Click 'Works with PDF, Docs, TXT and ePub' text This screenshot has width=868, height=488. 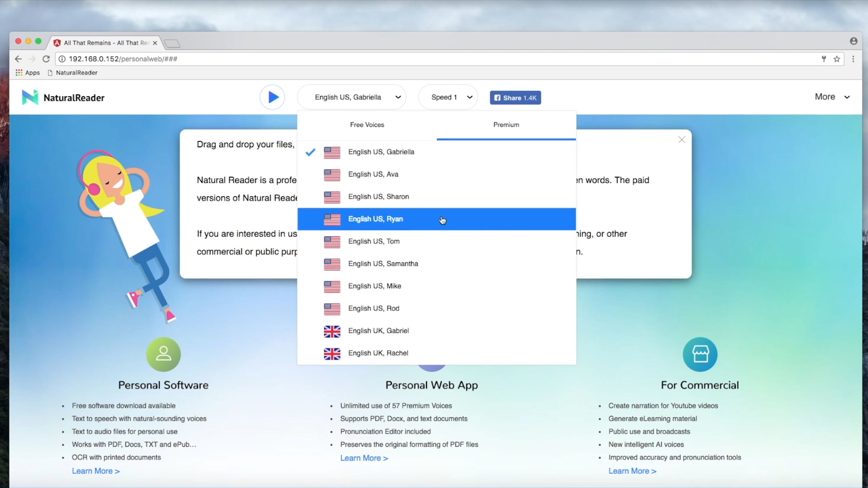coord(134,445)
